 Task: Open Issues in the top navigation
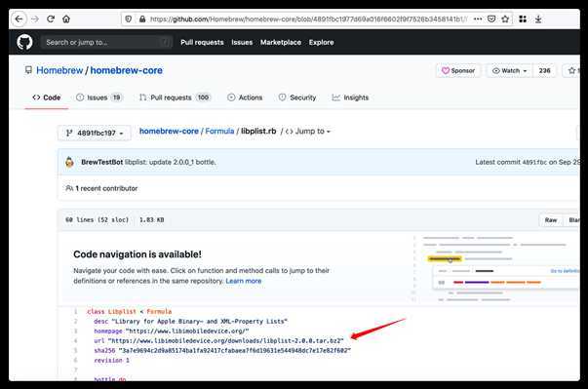tap(242, 42)
